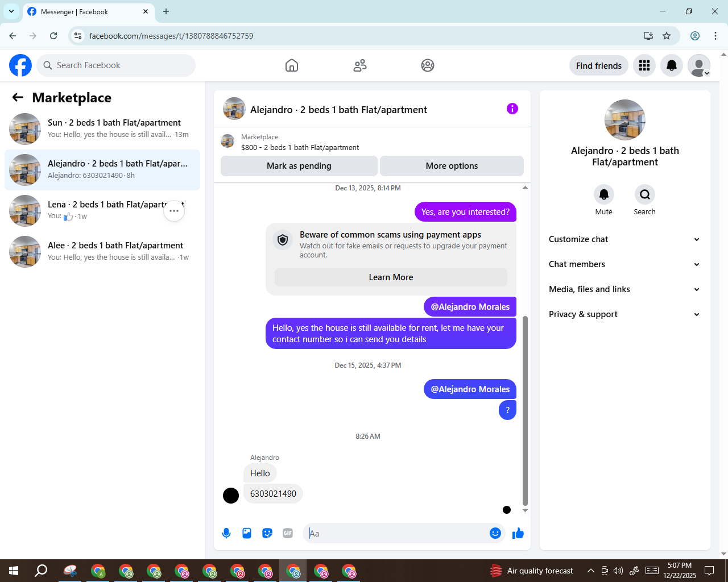
Task: Go back using Marketplace back arrow
Action: pos(18,97)
